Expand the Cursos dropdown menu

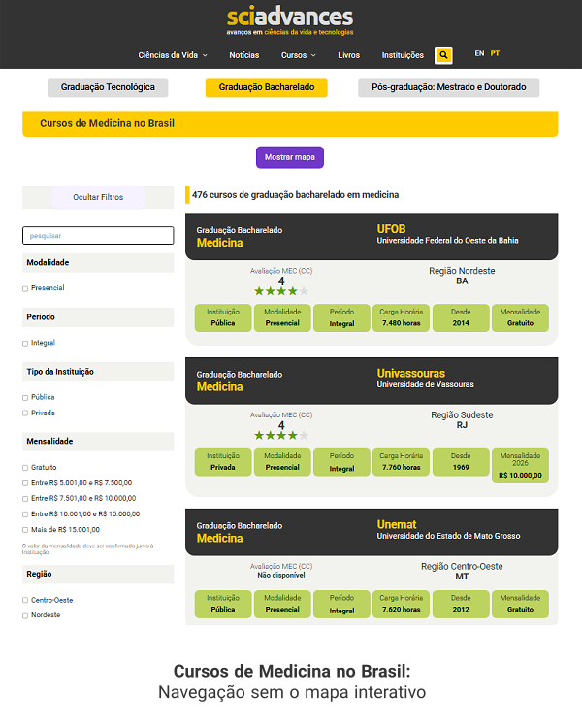tap(299, 55)
